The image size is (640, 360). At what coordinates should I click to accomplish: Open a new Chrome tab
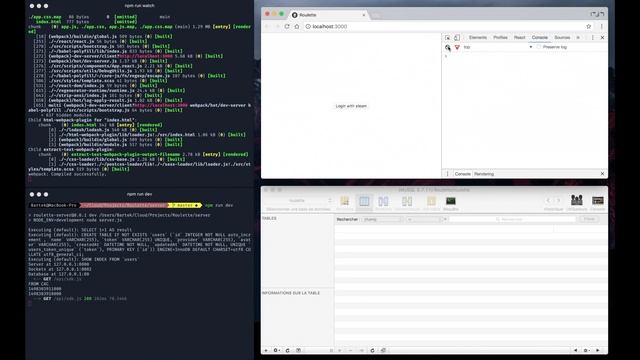(376, 16)
